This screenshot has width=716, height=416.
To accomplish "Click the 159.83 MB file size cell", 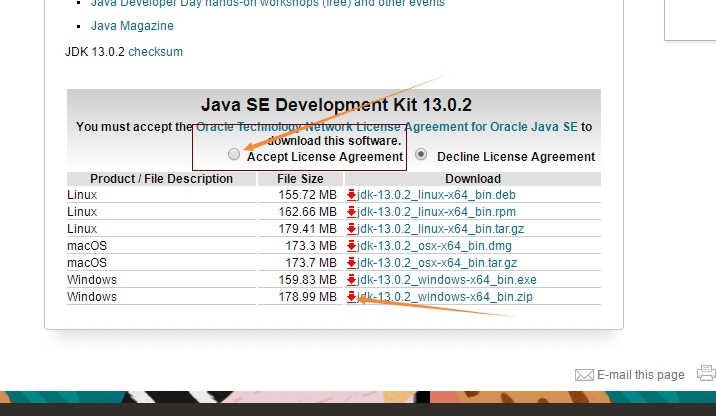I will point(307,280).
